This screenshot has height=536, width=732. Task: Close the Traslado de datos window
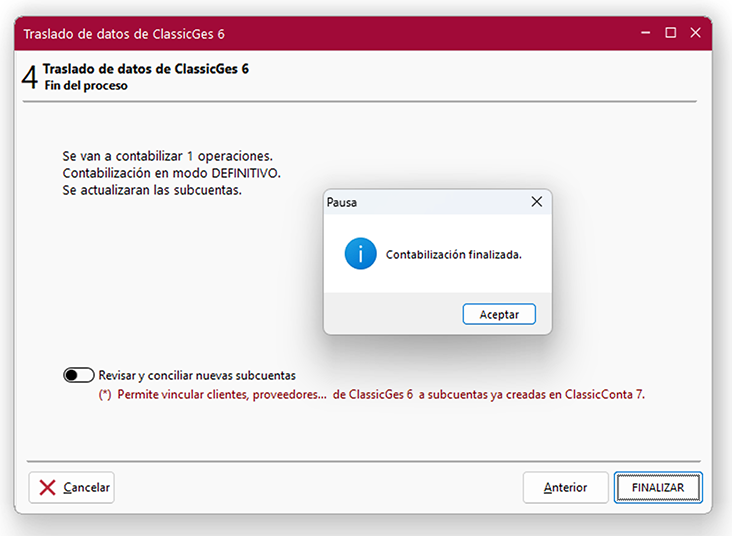(695, 33)
